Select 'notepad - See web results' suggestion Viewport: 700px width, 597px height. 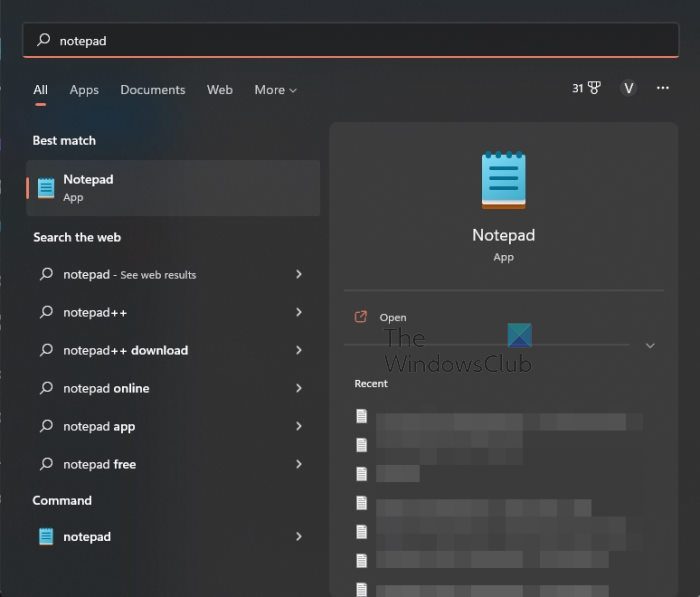pyautogui.click(x=173, y=274)
